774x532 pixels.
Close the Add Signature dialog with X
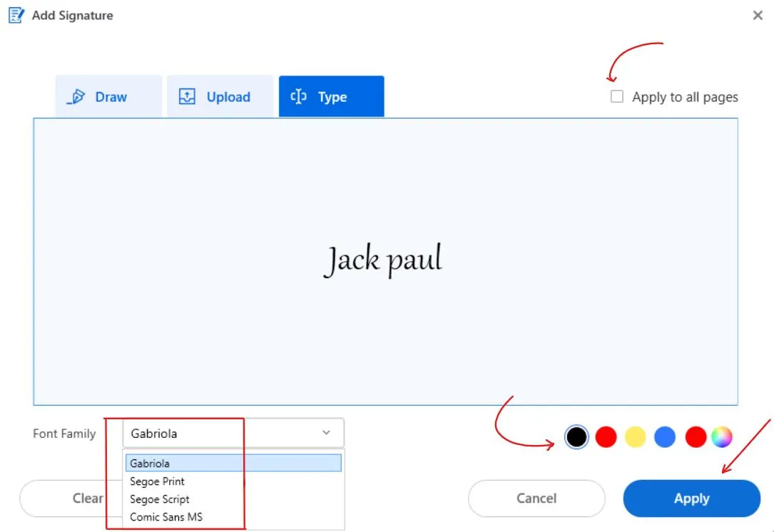(x=758, y=15)
